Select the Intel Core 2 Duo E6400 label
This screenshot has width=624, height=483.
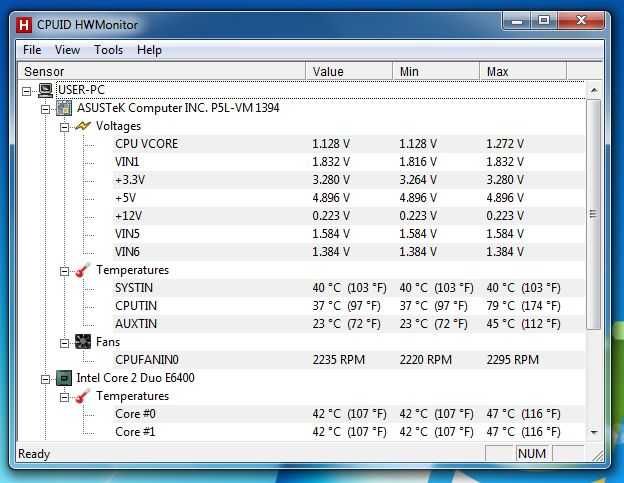pos(135,378)
